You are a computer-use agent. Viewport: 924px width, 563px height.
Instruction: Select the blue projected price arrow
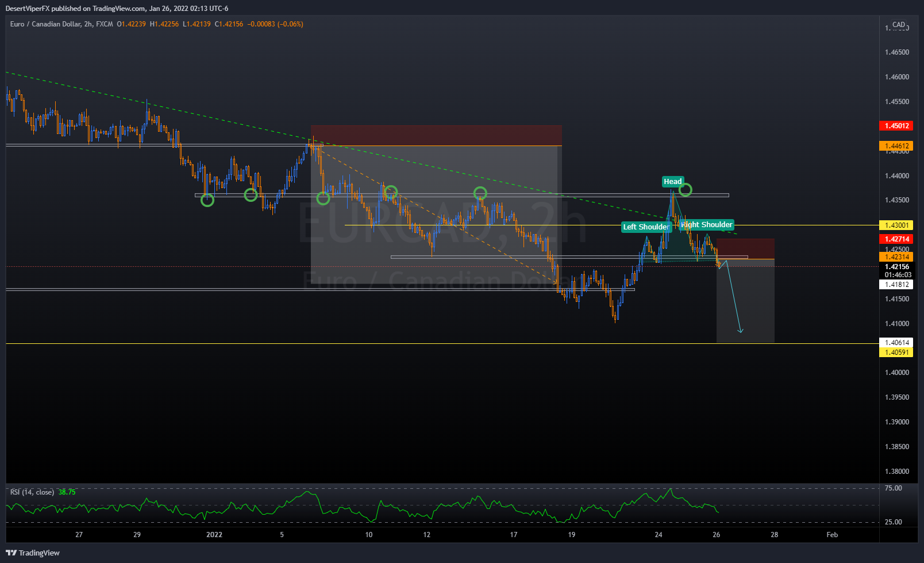point(734,296)
